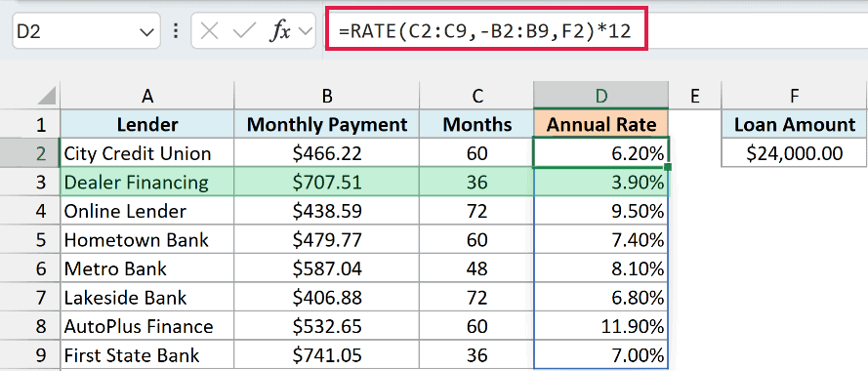868x371 pixels.
Task: Select column B header
Action: coord(327,96)
